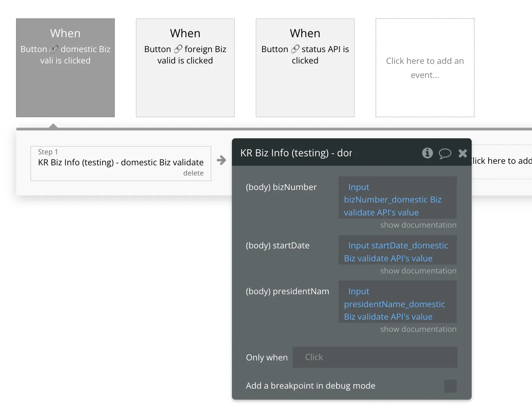
Task: Click the Only when condition field
Action: pyautogui.click(x=375, y=357)
